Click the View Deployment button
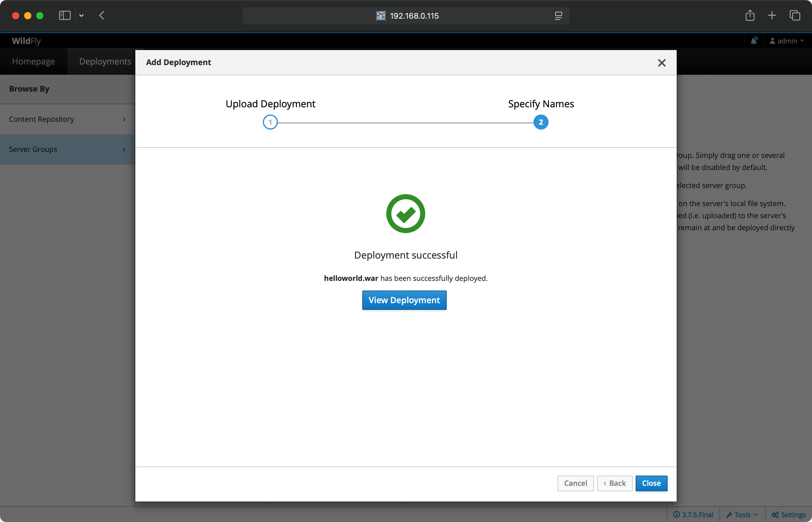This screenshot has width=812, height=522. click(x=404, y=300)
